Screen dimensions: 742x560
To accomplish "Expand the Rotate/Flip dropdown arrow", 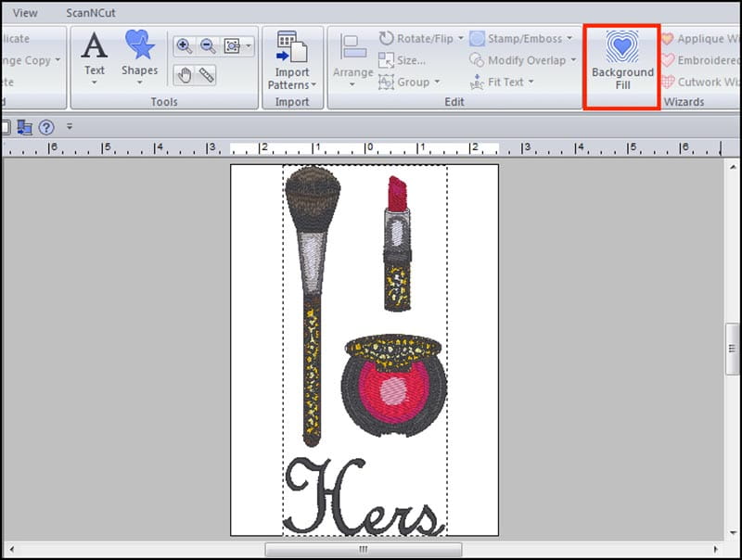I will 460,38.
